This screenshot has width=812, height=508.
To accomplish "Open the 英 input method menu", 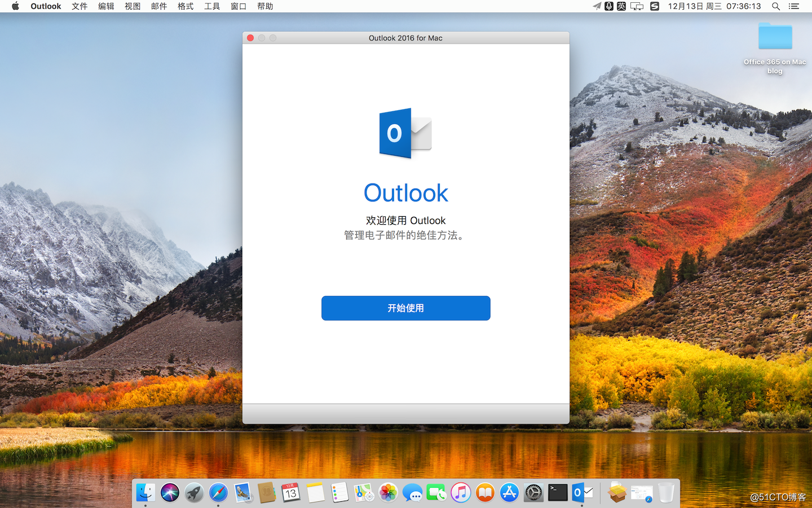I will [621, 6].
